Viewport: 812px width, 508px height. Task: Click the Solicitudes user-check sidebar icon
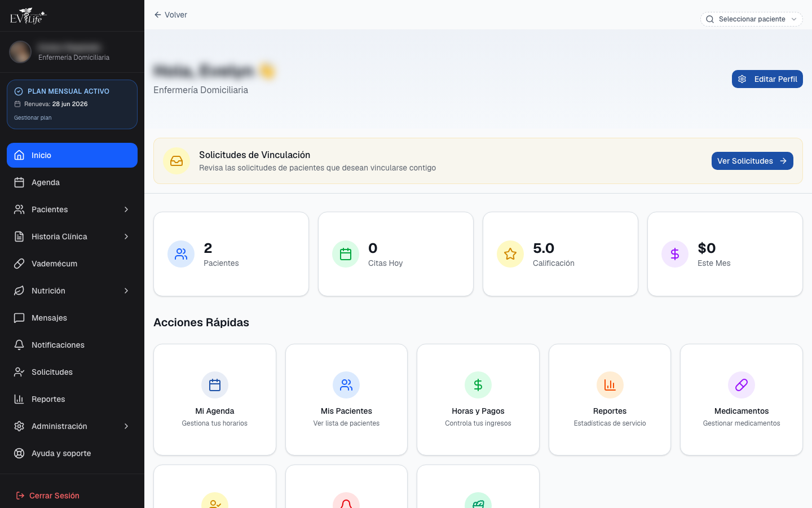click(19, 372)
